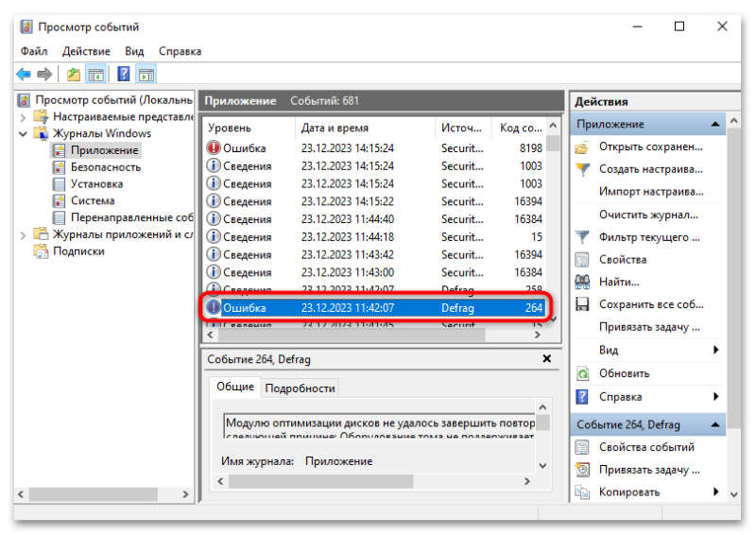
Task: Select the System log tree item
Action: (x=93, y=200)
